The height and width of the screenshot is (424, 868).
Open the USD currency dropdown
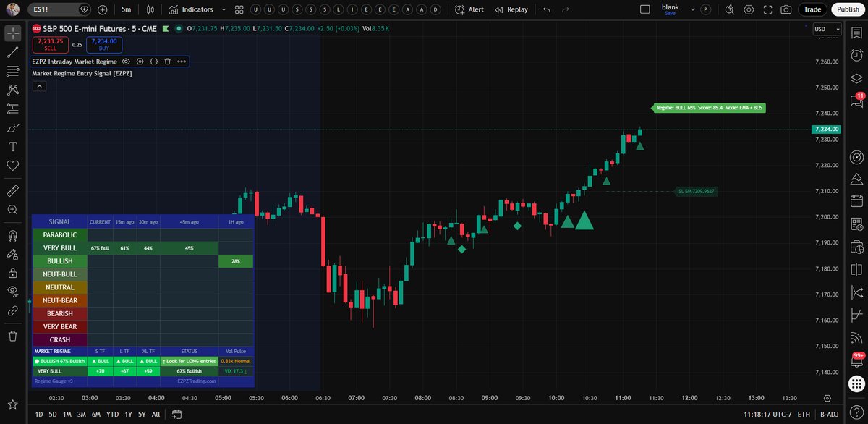(827, 29)
